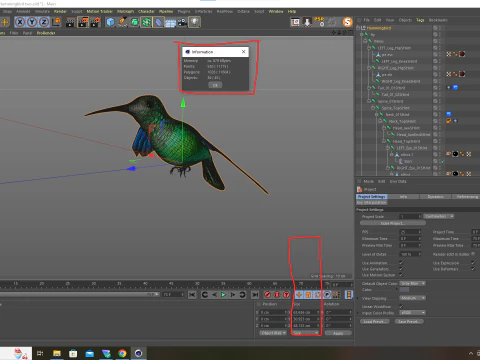Toggle Rotation keying orange icon
Screen dimensions: 480x360
pos(318,295)
